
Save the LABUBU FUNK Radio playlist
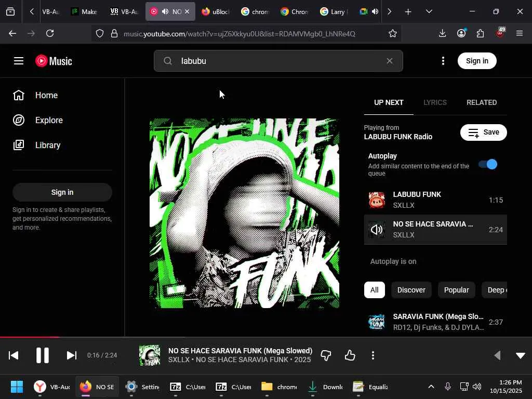[484, 132]
